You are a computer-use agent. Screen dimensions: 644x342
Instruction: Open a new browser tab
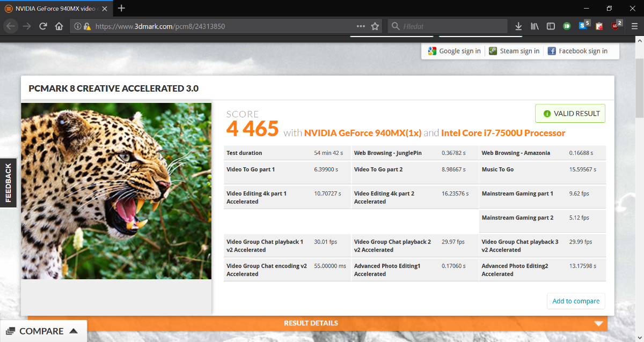tap(122, 8)
